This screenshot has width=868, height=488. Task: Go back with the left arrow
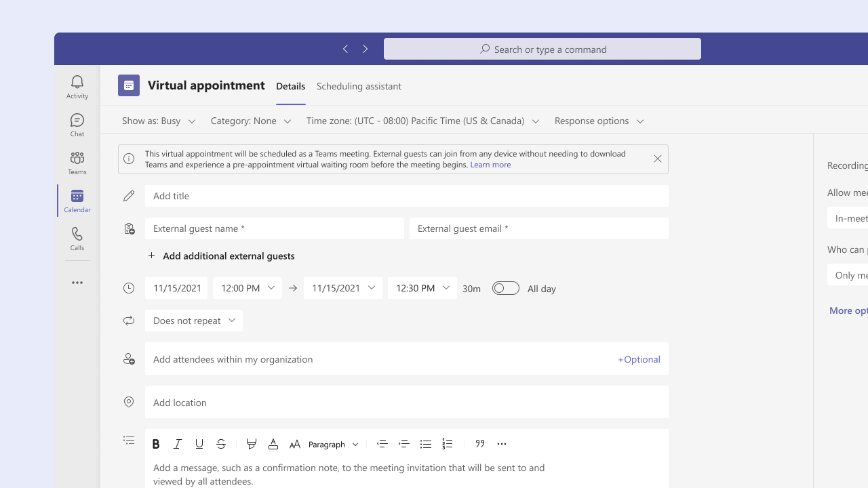coord(345,49)
